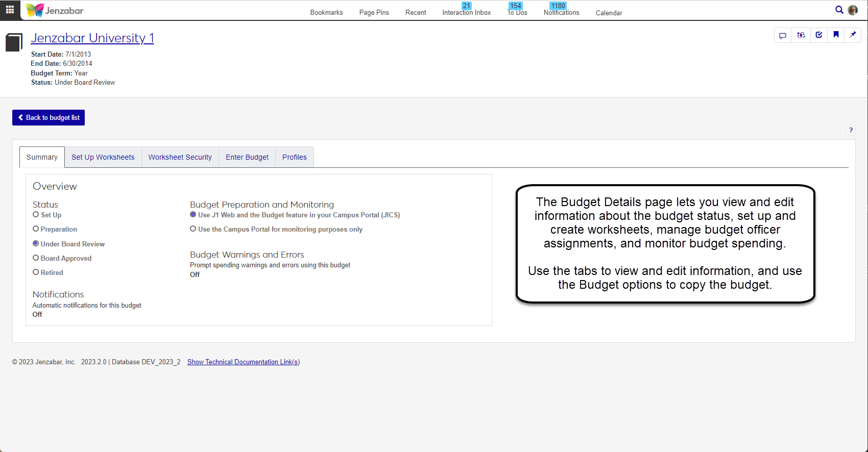Open the Bookmarks menu
868x452 pixels.
(x=326, y=13)
